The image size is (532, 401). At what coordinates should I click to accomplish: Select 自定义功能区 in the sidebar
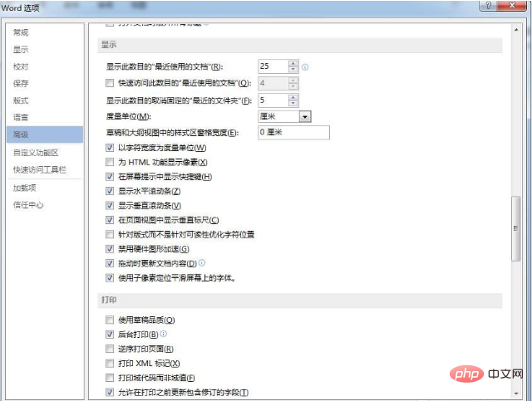[35, 153]
